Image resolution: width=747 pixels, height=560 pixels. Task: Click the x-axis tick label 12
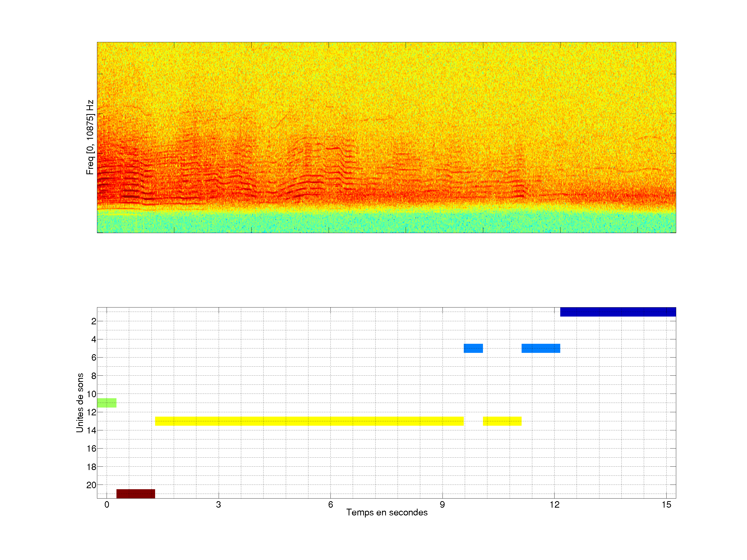point(554,505)
